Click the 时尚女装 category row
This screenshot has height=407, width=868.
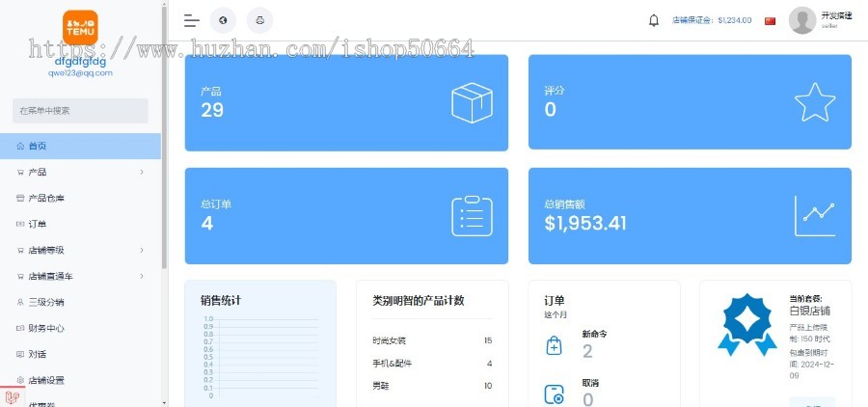[432, 340]
